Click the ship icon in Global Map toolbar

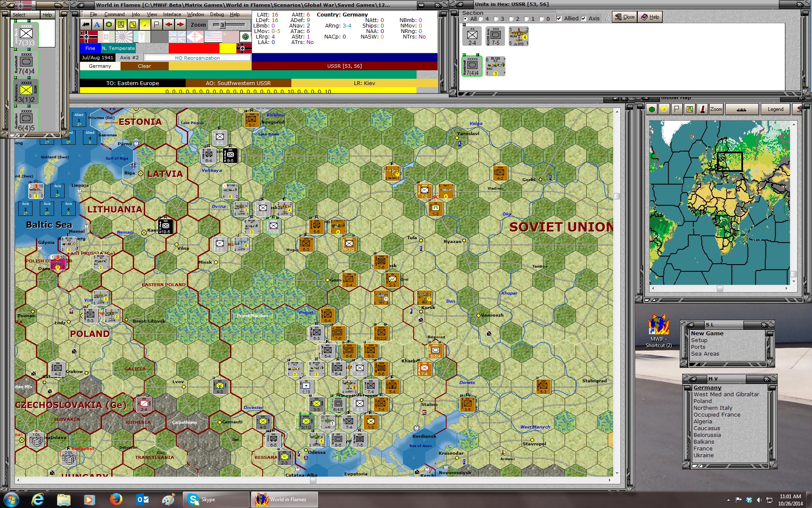[x=741, y=109]
